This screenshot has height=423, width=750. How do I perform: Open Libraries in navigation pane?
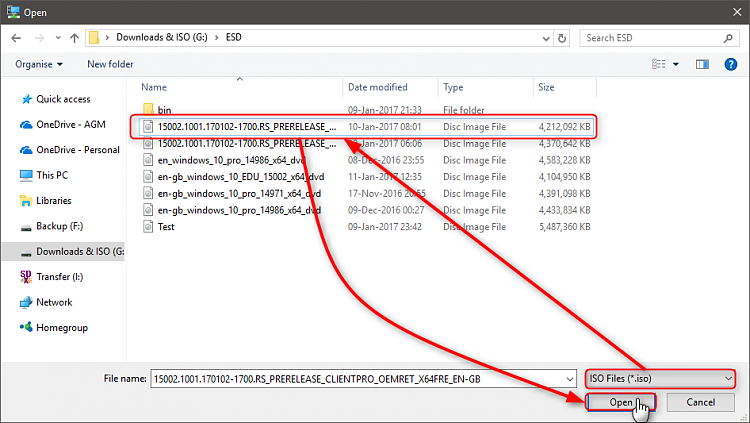point(54,200)
